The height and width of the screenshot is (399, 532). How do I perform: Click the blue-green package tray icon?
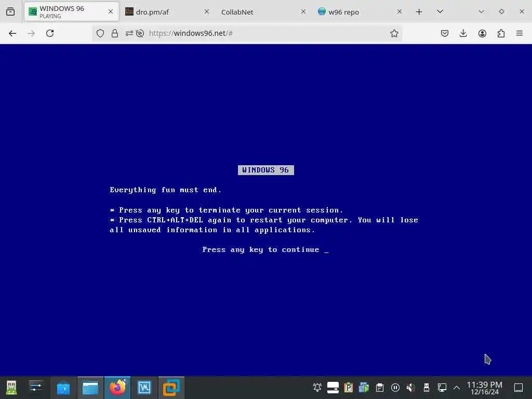tap(364, 387)
